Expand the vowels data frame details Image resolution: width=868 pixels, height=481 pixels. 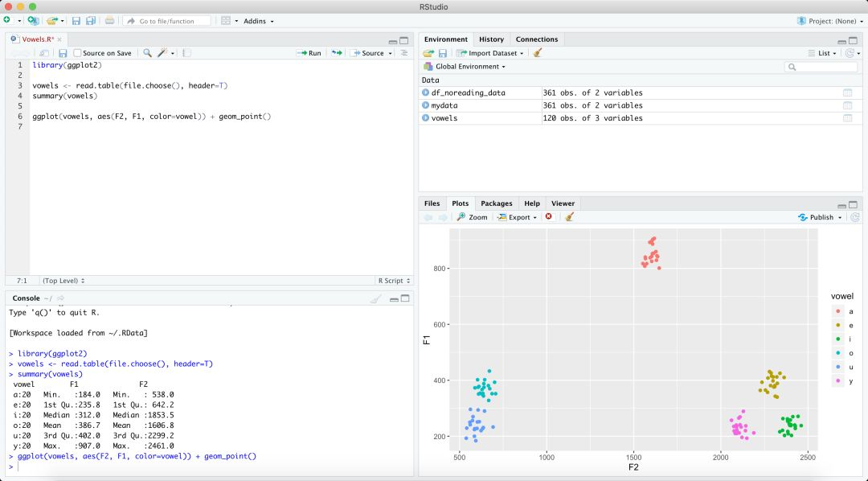tap(426, 118)
